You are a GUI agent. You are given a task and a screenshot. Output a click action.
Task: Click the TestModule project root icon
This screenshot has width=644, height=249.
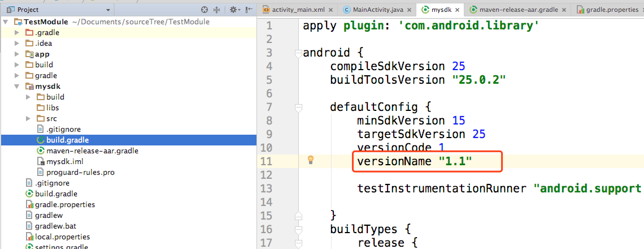click(18, 22)
